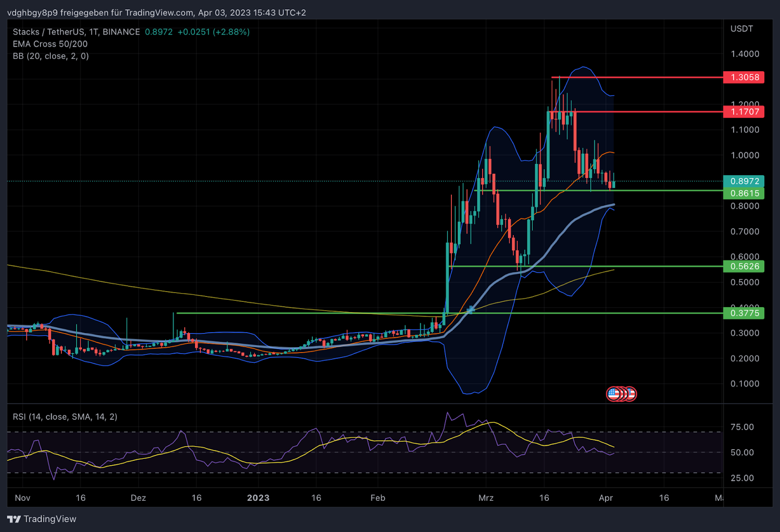Click the 0.8972 current price label
This screenshot has width=780, height=532.
pos(744,181)
